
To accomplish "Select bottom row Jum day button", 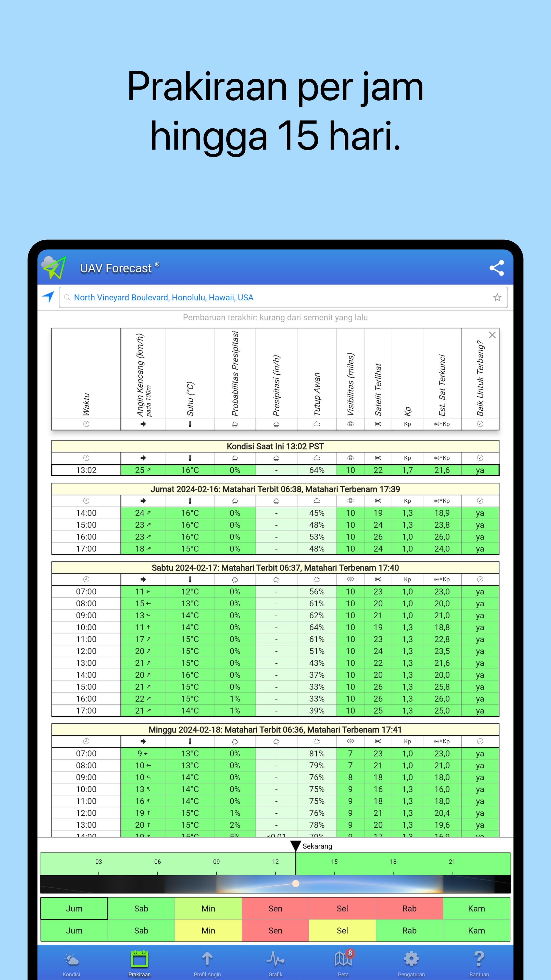I will 74,930.
